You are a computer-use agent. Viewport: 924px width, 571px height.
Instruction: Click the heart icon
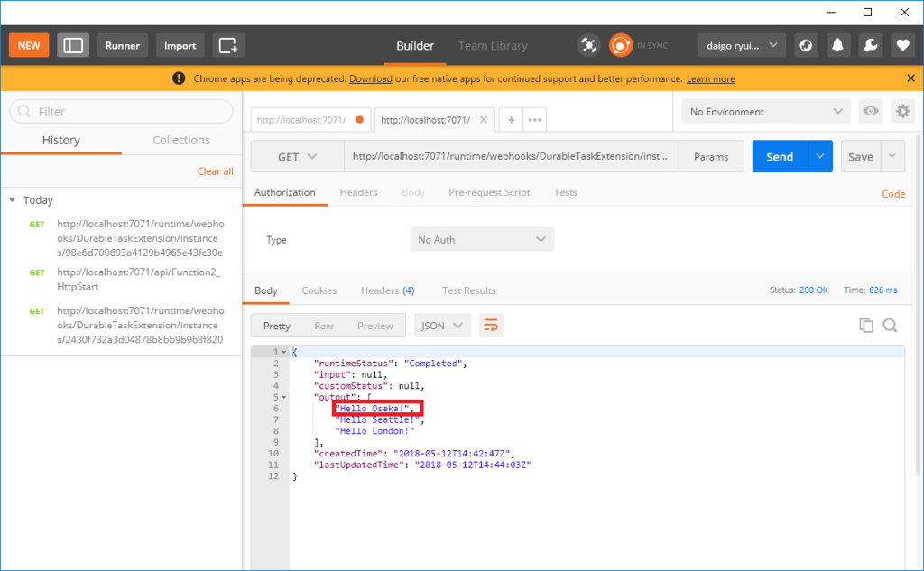[902, 45]
